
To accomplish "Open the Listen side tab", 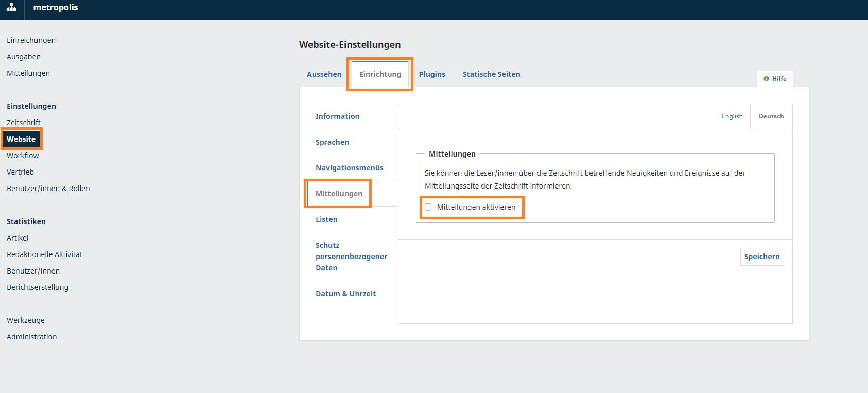I will click(326, 219).
